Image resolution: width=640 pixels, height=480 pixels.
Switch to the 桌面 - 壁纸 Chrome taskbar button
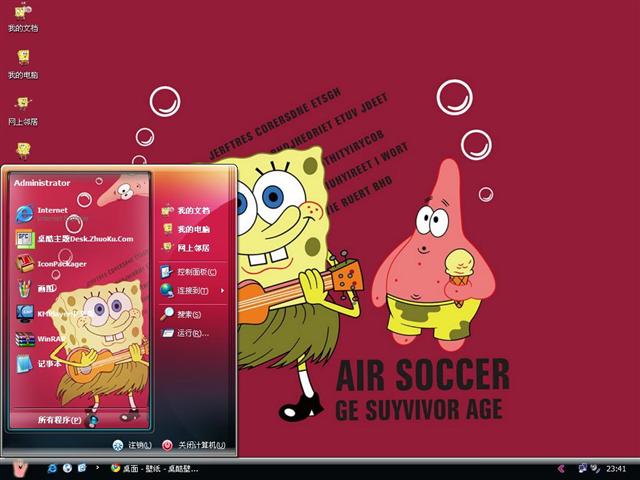point(155,469)
